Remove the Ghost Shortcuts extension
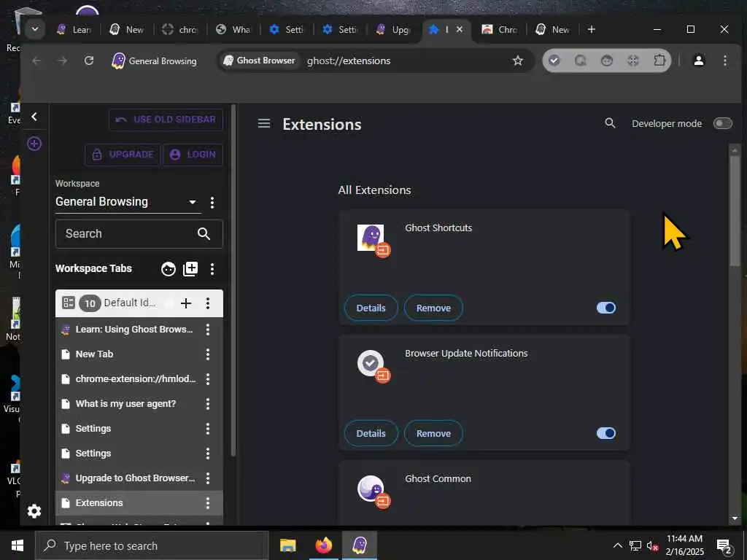This screenshot has height=560, width=747. [x=433, y=308]
